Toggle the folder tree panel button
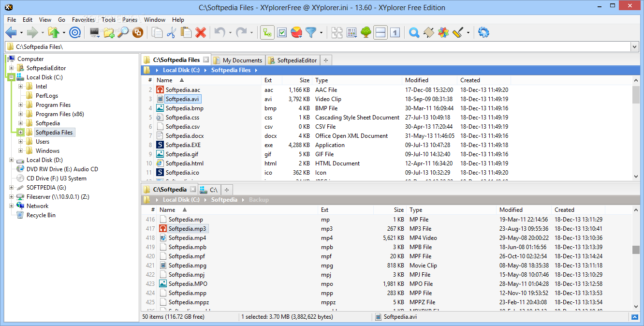 click(x=267, y=32)
